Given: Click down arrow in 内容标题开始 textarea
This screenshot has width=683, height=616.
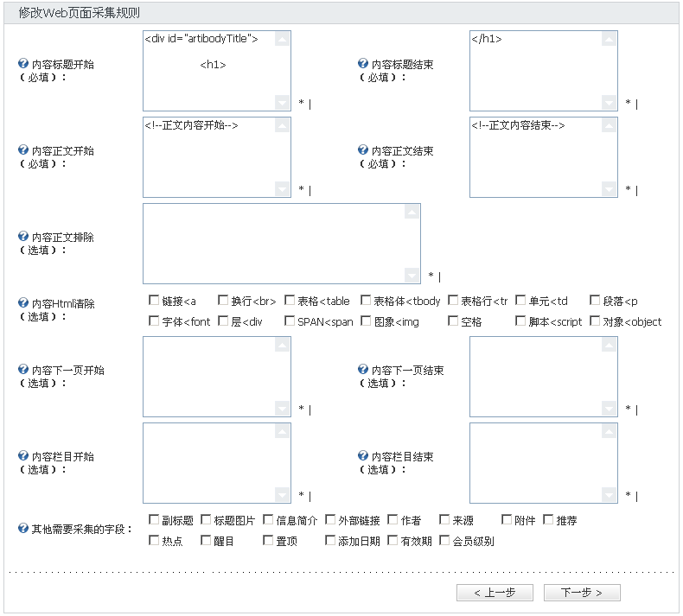Looking at the screenshot, I should pos(282,103).
